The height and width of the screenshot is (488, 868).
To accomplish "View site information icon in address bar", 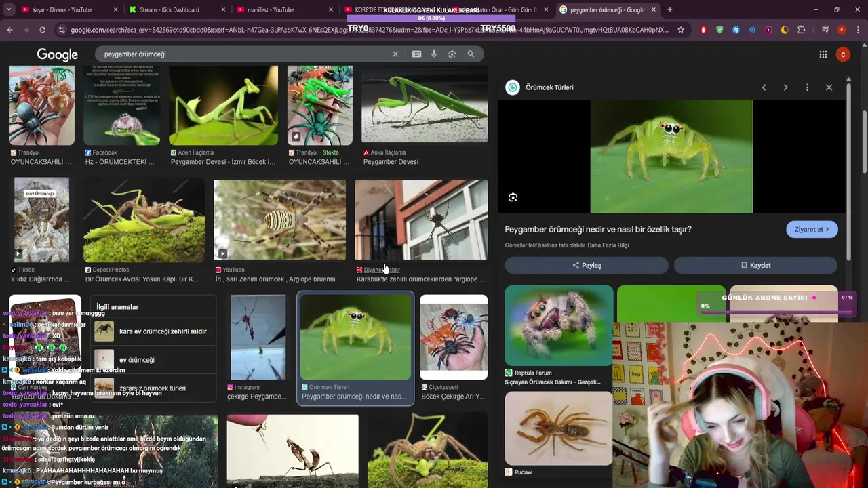I will tap(62, 30).
